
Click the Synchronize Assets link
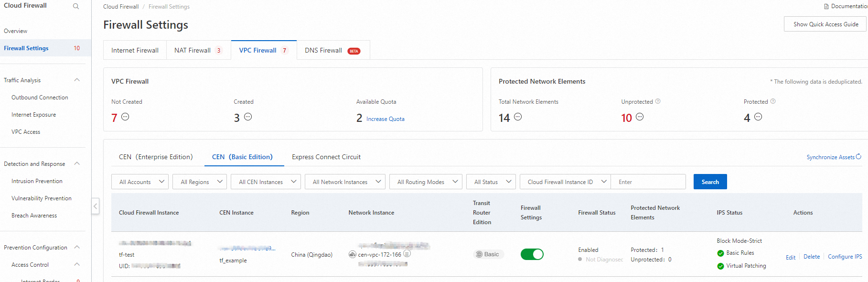(830, 157)
